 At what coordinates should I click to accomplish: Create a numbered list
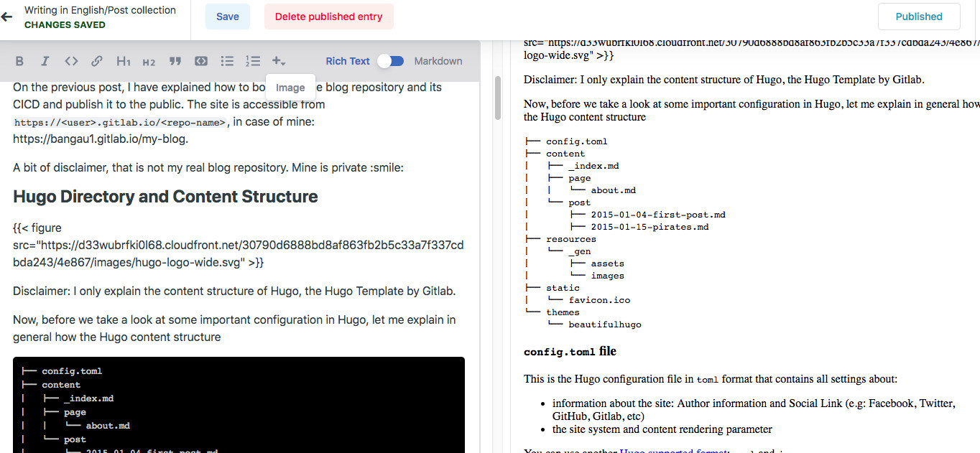[x=253, y=61]
